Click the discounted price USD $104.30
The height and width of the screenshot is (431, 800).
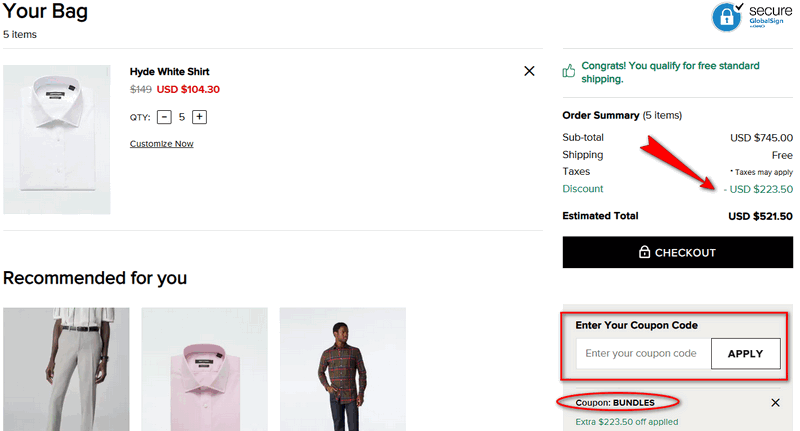click(188, 89)
